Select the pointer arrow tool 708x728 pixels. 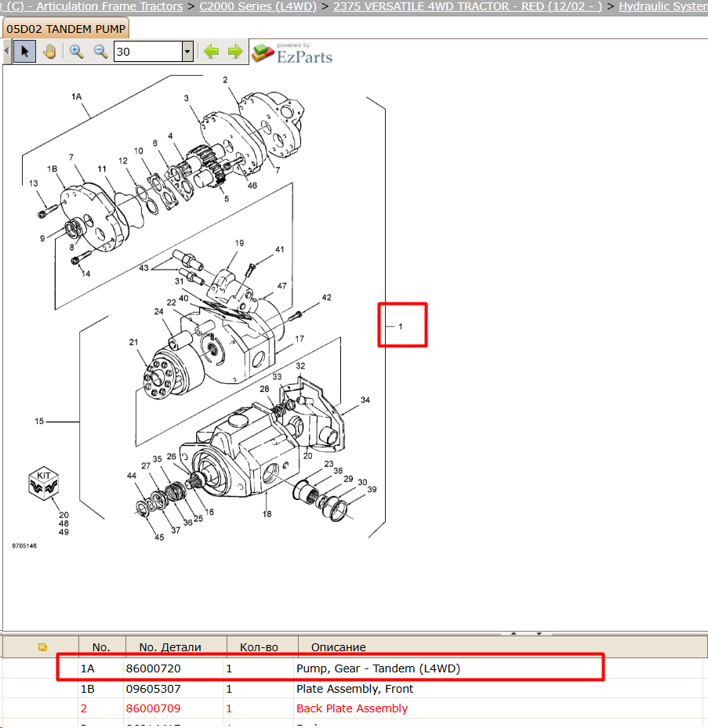pyautogui.click(x=24, y=51)
